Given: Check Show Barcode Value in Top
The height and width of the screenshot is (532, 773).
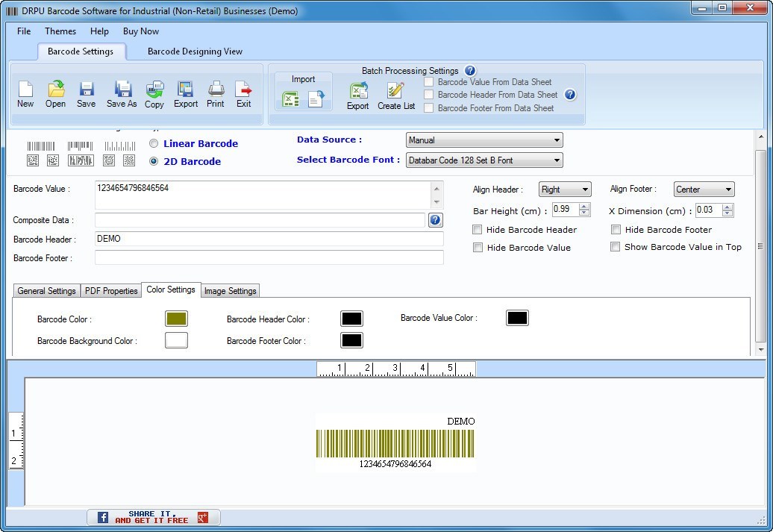Looking at the screenshot, I should coord(616,246).
